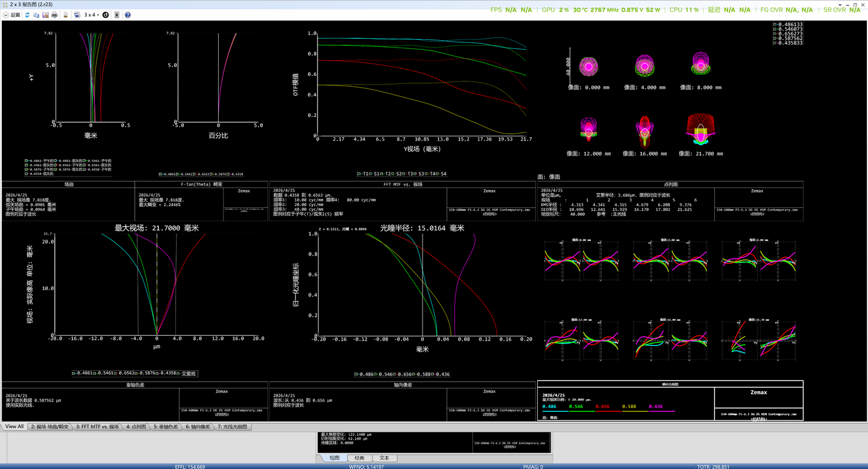Open the 5: 垂轴色差 tab
Viewport: 868px width, 469px height.
pyautogui.click(x=166, y=427)
